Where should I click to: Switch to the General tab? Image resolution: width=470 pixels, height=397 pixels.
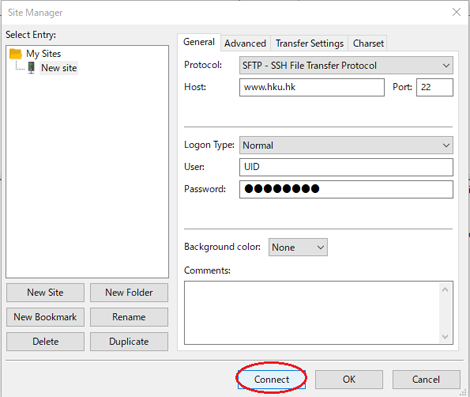tap(199, 42)
